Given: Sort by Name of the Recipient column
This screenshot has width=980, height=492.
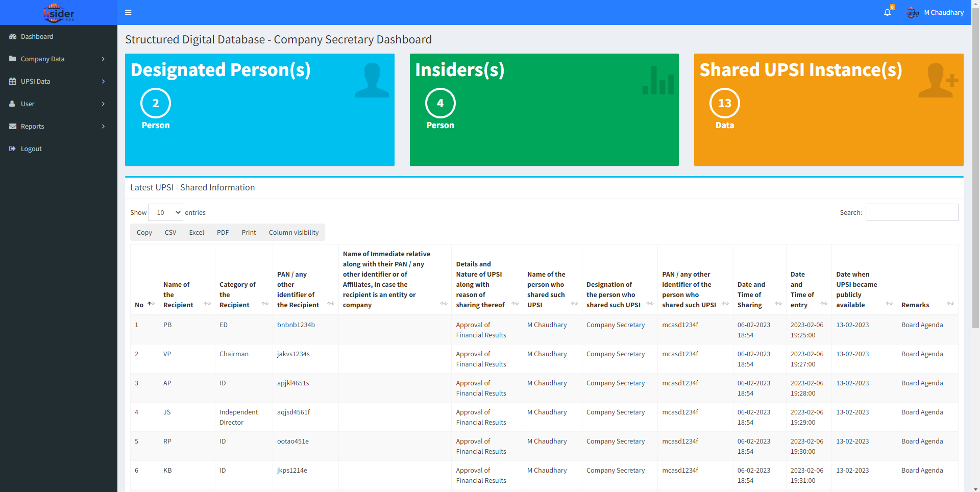Looking at the screenshot, I should click(207, 304).
